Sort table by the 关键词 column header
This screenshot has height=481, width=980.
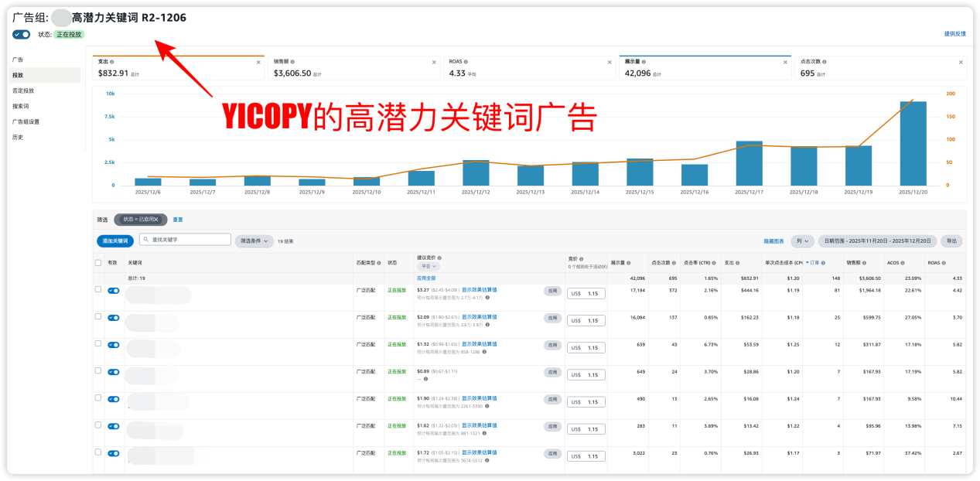tap(136, 263)
